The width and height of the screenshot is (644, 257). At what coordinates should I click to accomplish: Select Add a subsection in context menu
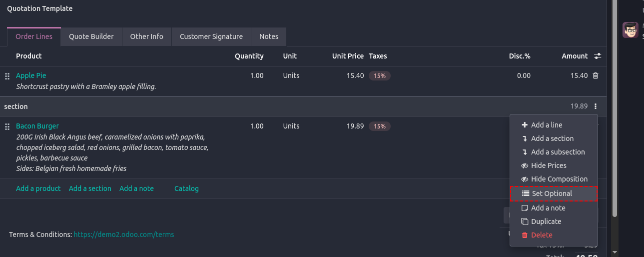pyautogui.click(x=558, y=152)
